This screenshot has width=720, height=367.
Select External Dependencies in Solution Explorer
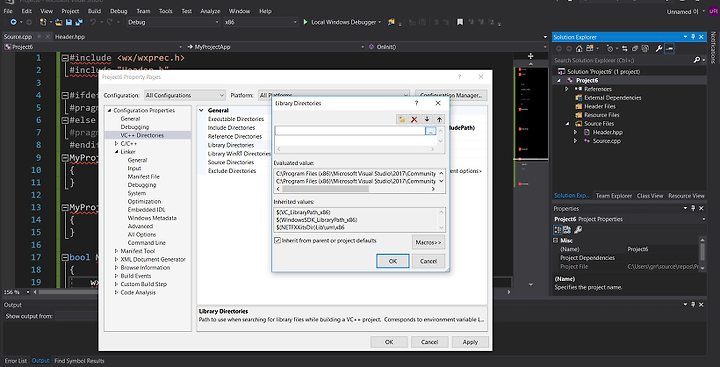click(x=613, y=98)
